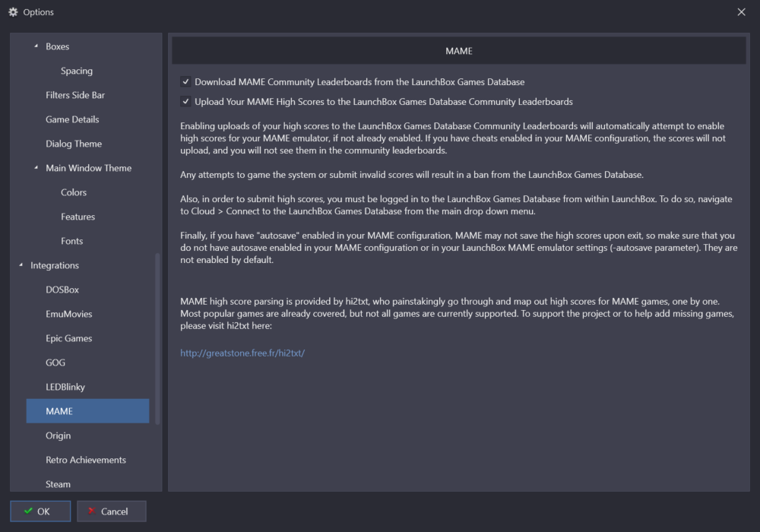Close the Options dialog with the X
This screenshot has height=532, width=760.
point(741,12)
